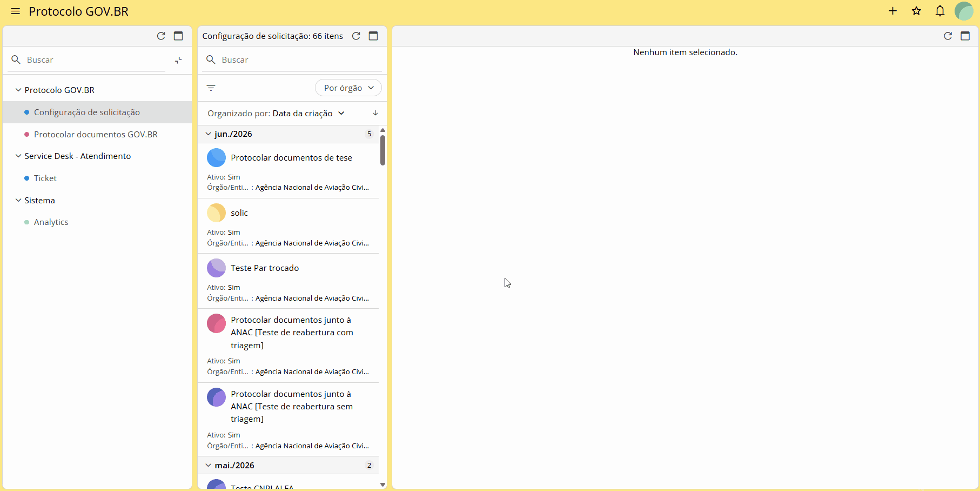The height and width of the screenshot is (491, 980).
Task: Click avatar of Protocolar documentos de tese
Action: click(x=216, y=157)
